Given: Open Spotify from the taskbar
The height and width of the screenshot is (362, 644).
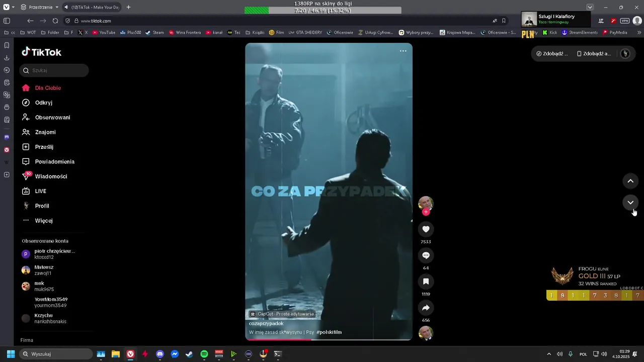Looking at the screenshot, I should click(204, 354).
